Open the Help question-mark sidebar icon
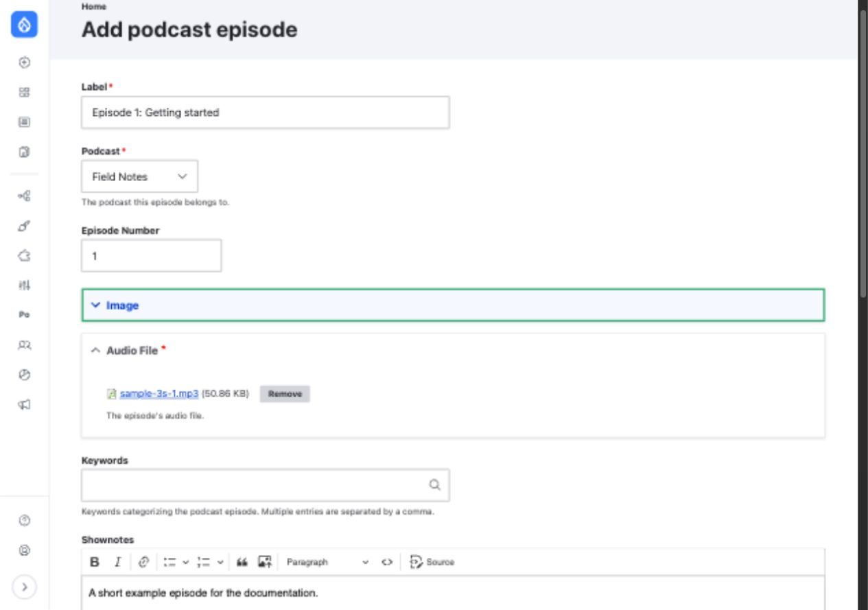The width and height of the screenshot is (868, 610). (24, 521)
